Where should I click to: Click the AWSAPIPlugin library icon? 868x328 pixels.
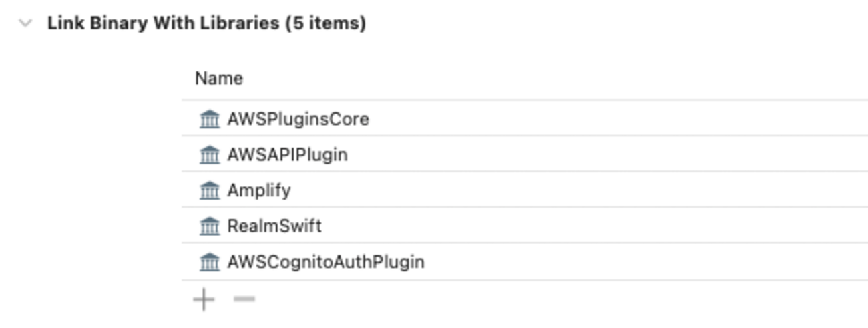coord(210,155)
